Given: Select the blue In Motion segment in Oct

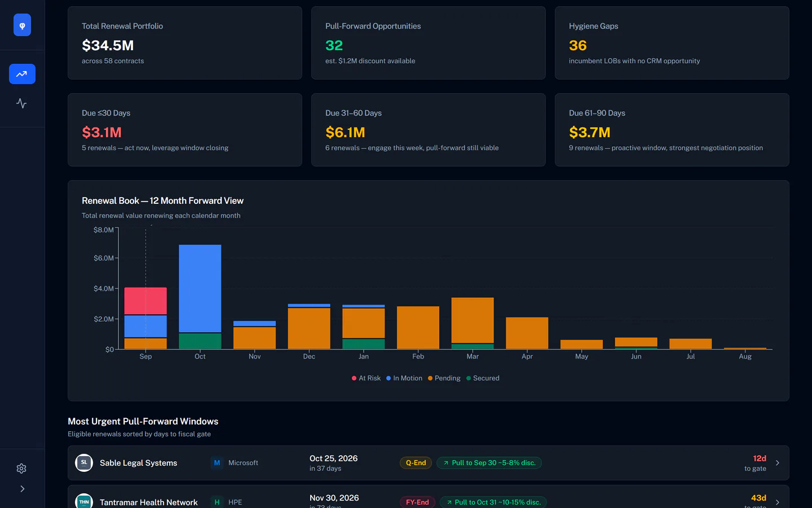Looking at the screenshot, I should [x=200, y=288].
